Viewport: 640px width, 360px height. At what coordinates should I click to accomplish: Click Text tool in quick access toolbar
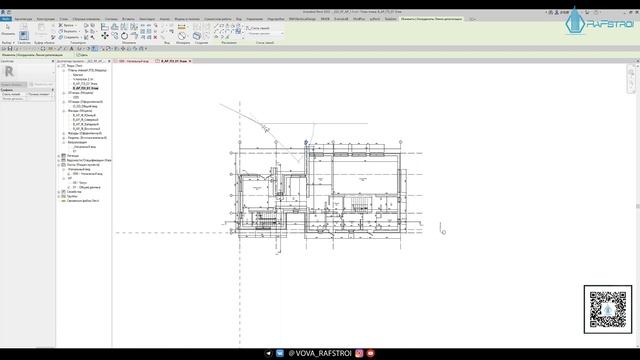click(x=72, y=49)
